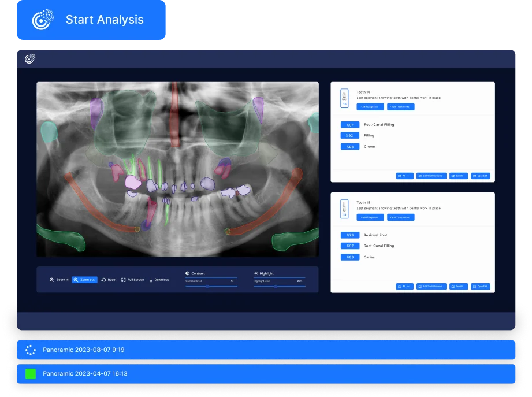Click the red nasal septum overlay on the X-ray
This screenshot has height=397, width=532.
click(174, 116)
